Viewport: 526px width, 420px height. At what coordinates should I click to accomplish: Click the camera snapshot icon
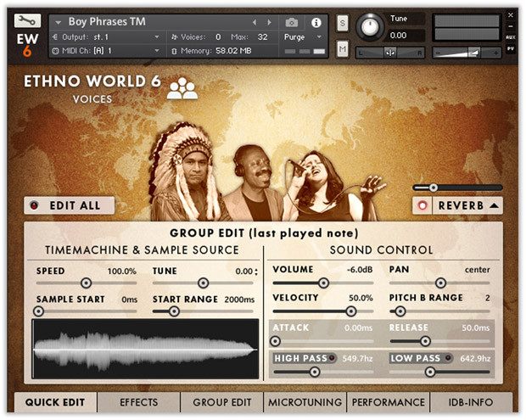click(x=292, y=22)
